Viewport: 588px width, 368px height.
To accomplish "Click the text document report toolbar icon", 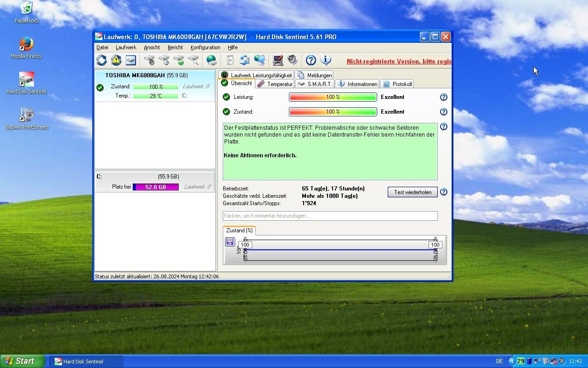I will click(x=230, y=60).
